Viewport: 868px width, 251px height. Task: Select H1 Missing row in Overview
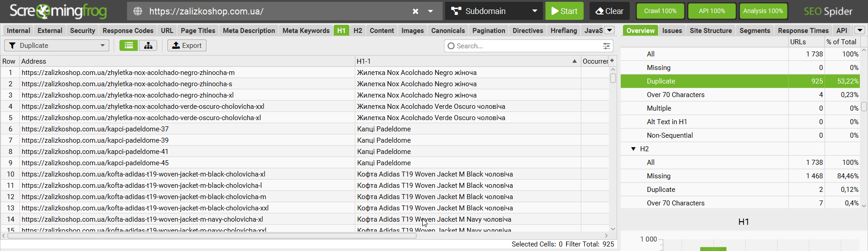[740, 68]
